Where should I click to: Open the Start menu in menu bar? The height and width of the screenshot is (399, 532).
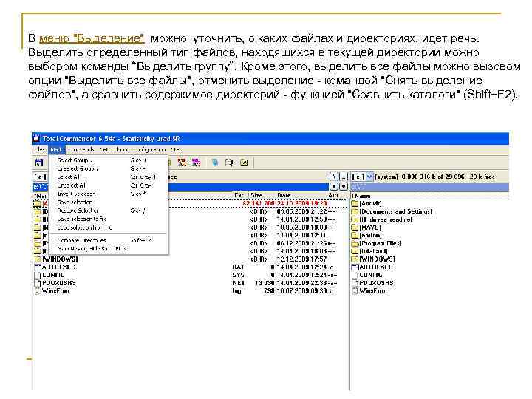(177, 149)
